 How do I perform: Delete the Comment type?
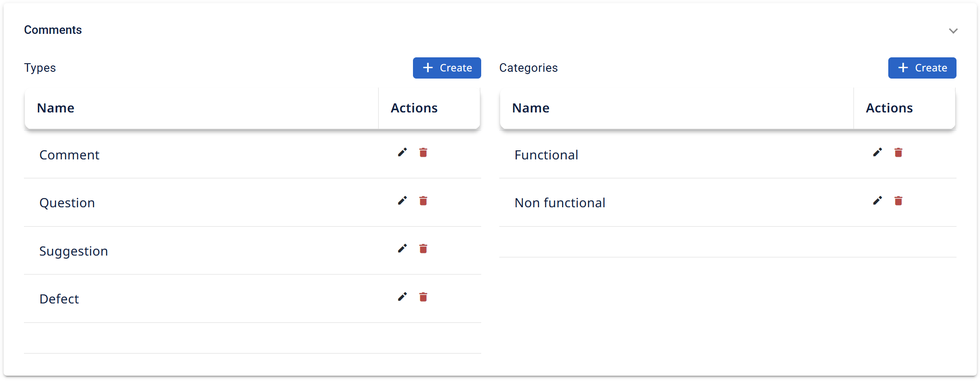click(x=423, y=153)
